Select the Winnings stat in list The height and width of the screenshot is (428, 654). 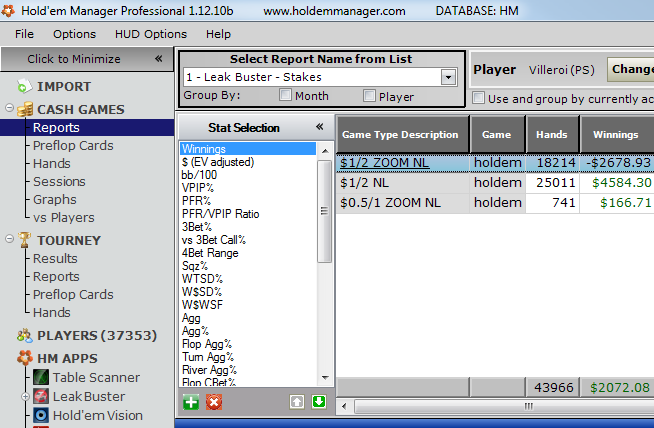pos(248,149)
